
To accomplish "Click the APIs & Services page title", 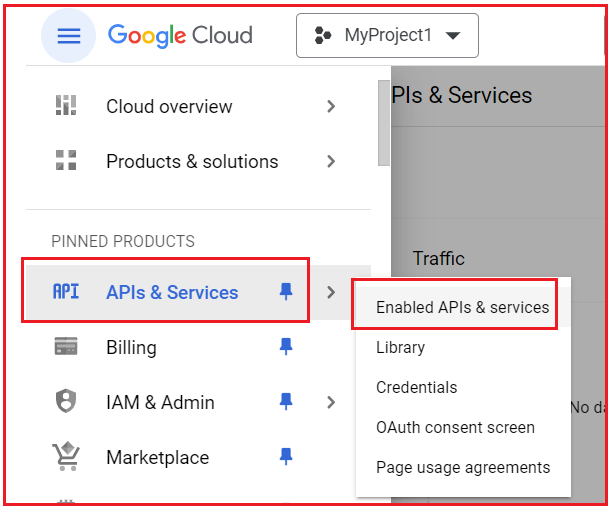I will pyautogui.click(x=461, y=95).
